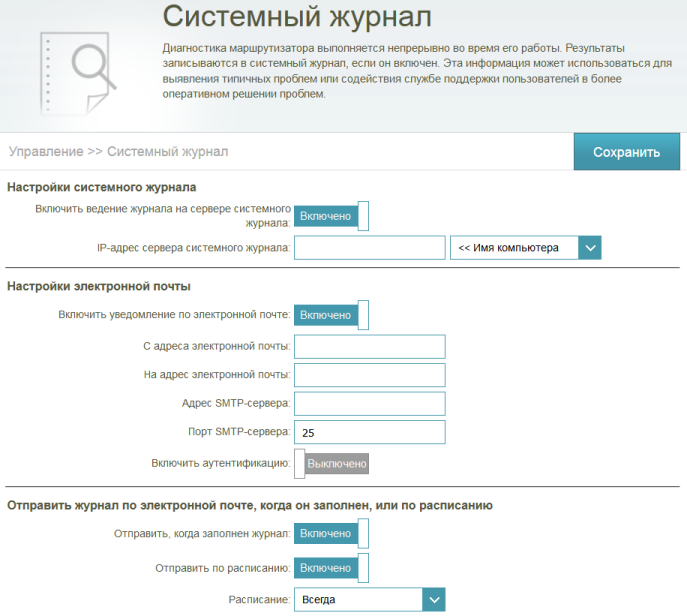Click the To email address field
The height and width of the screenshot is (616, 687).
[369, 375]
